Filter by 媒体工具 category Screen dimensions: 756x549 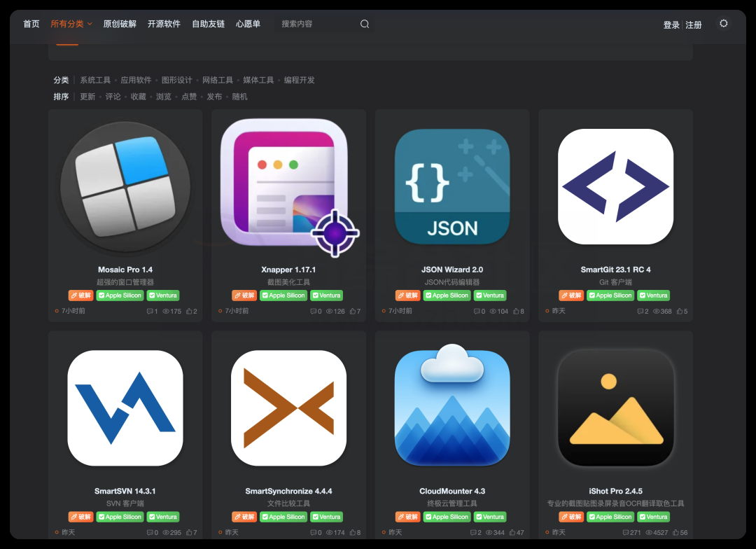258,80
